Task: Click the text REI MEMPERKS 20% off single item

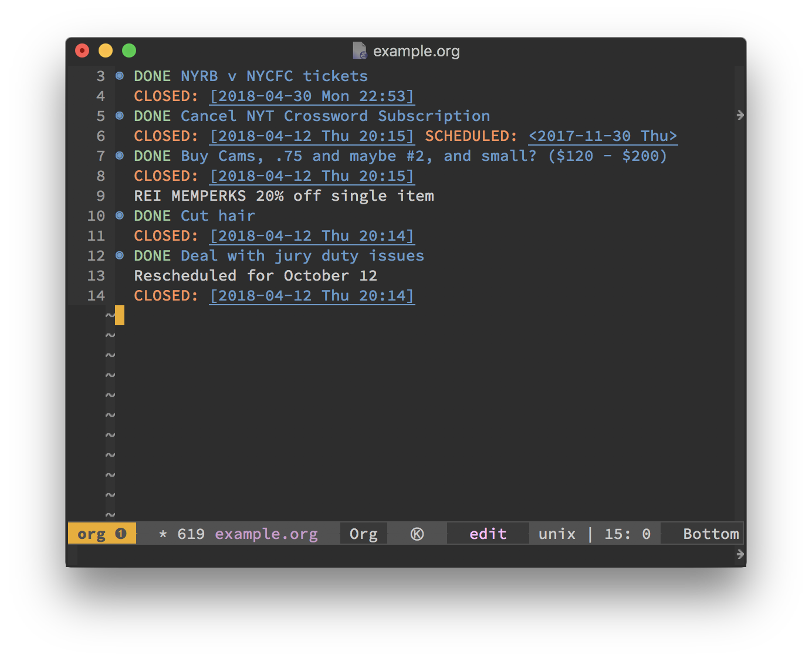Action: click(x=284, y=196)
